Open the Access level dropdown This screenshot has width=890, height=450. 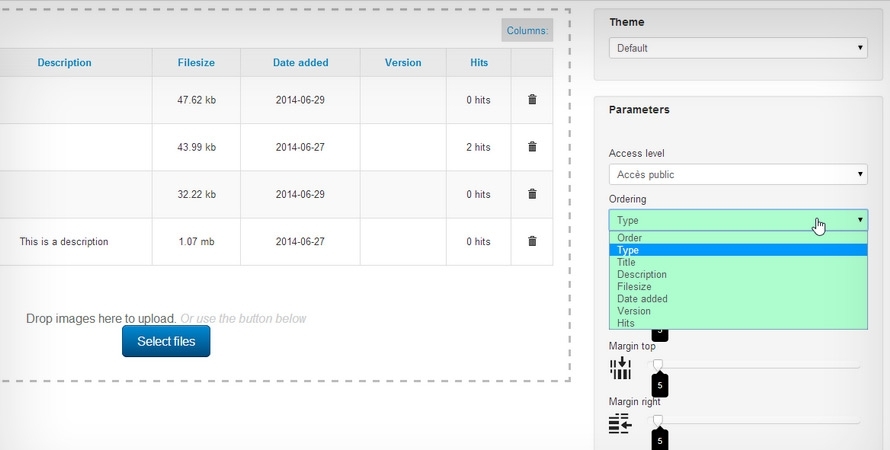(738, 174)
